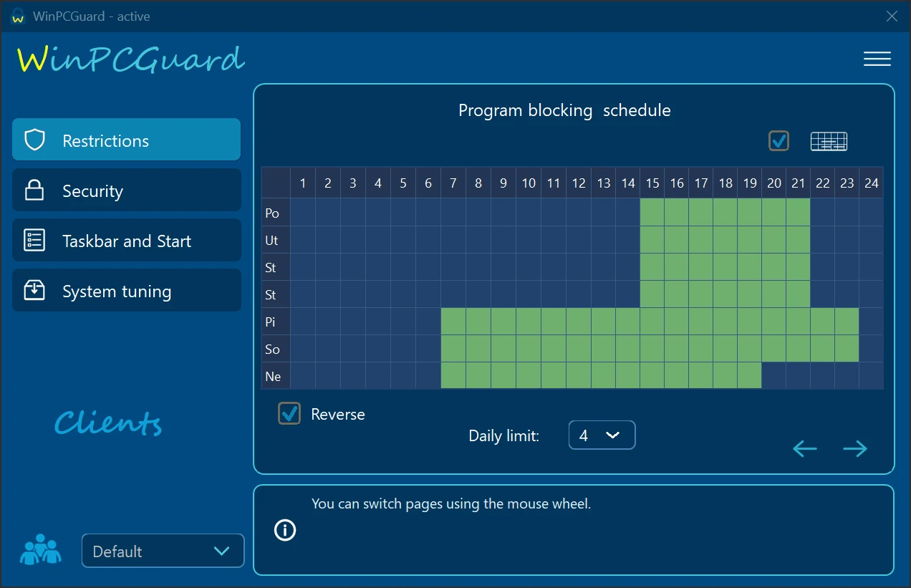Go to next page with right arrow
The height and width of the screenshot is (588, 911).
click(855, 449)
